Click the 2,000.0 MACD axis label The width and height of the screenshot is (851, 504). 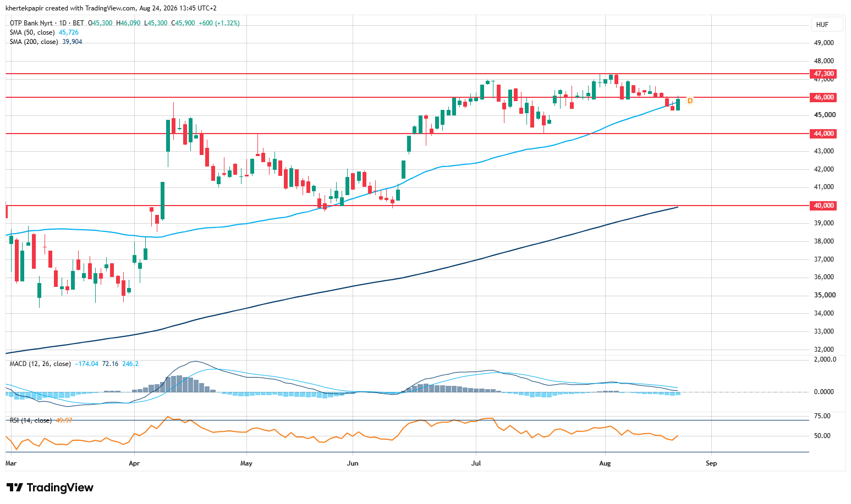(825, 359)
